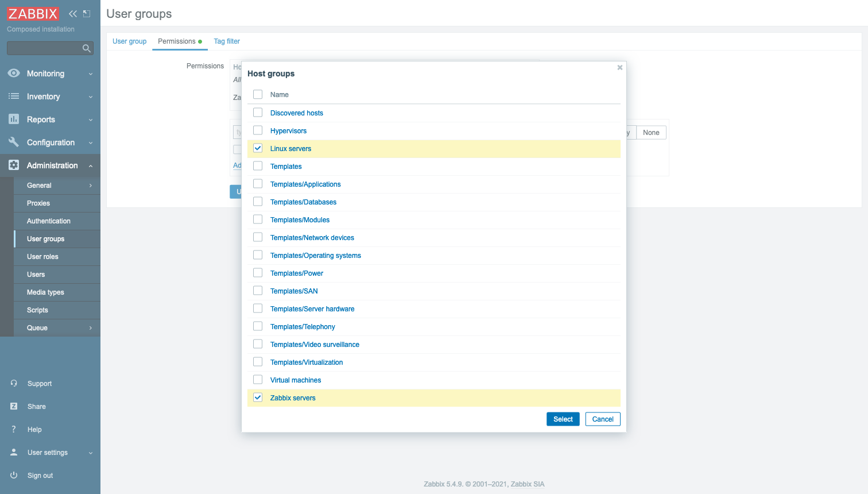
Task: Expand the General submenu arrow
Action: coord(91,186)
